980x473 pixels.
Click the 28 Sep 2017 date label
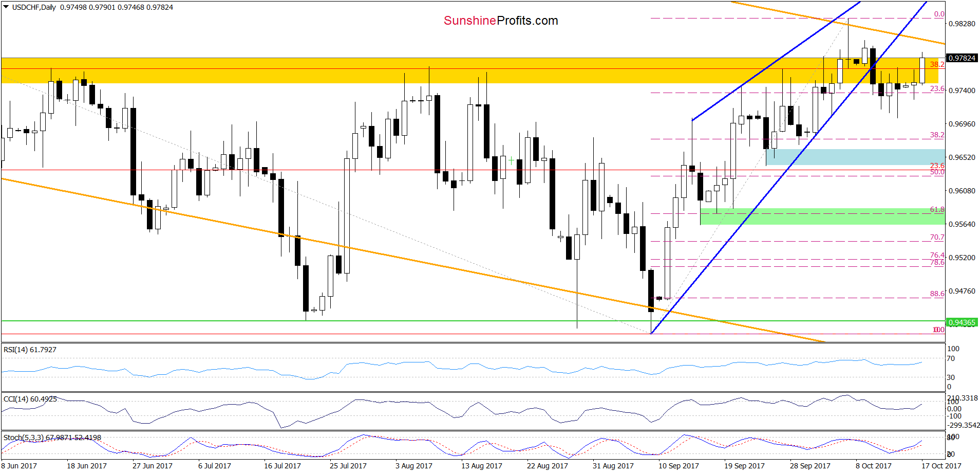point(810,466)
